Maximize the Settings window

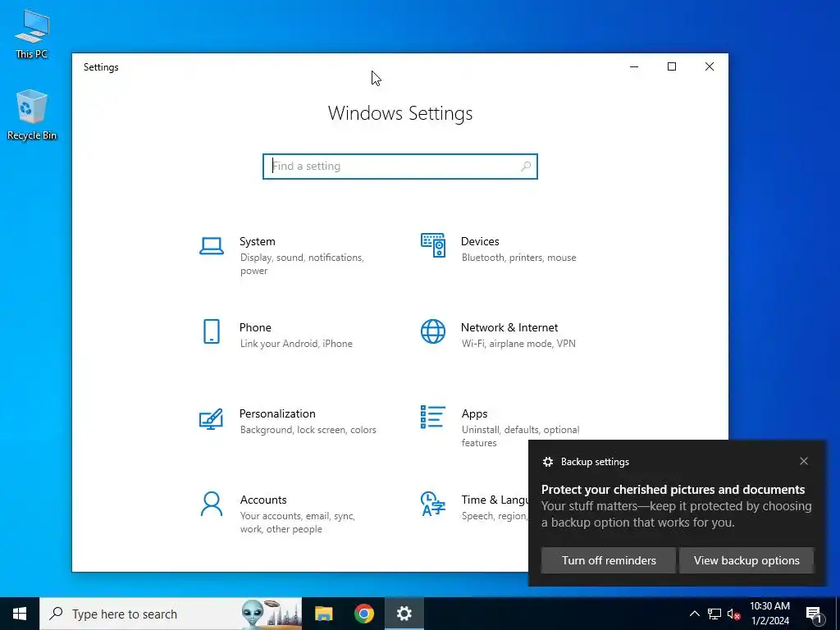672,66
